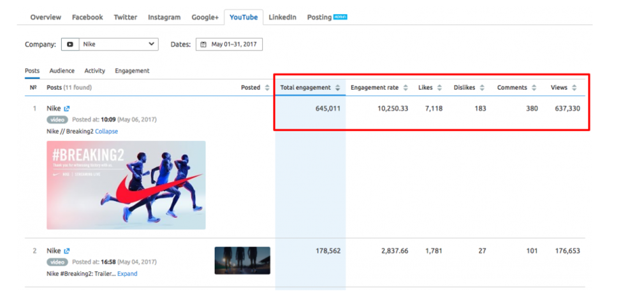Sort by Engagement rate arrows

406,87
